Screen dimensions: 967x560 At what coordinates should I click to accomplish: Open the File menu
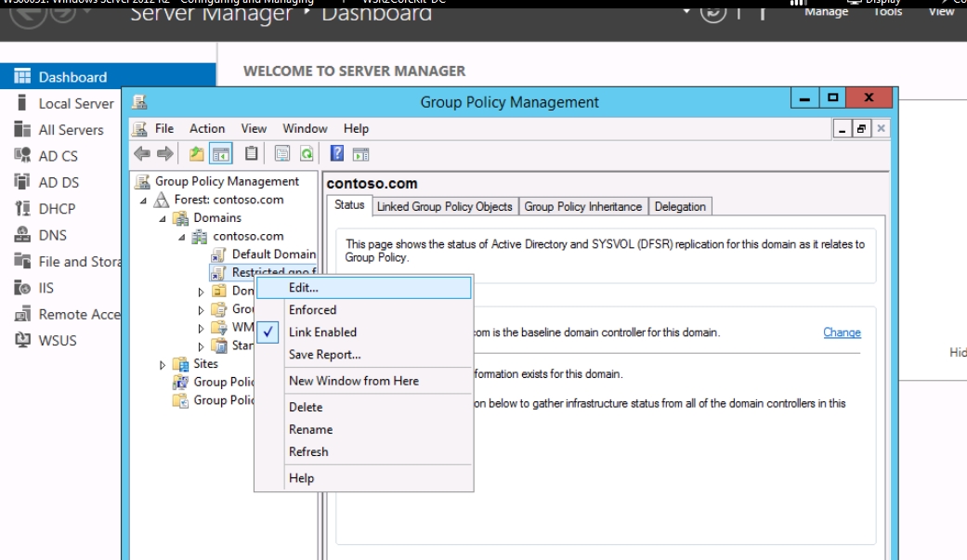click(x=164, y=128)
